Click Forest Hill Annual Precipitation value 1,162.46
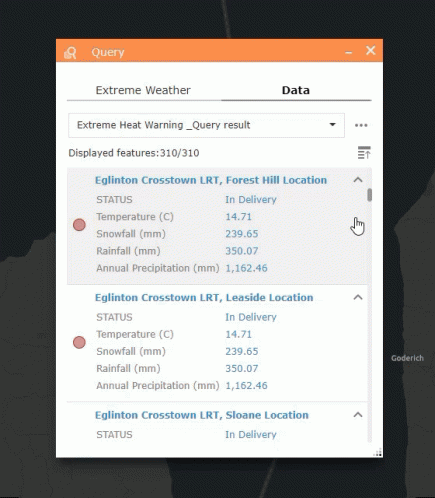Image resolution: width=435 pixels, height=498 pixels. pos(246,268)
